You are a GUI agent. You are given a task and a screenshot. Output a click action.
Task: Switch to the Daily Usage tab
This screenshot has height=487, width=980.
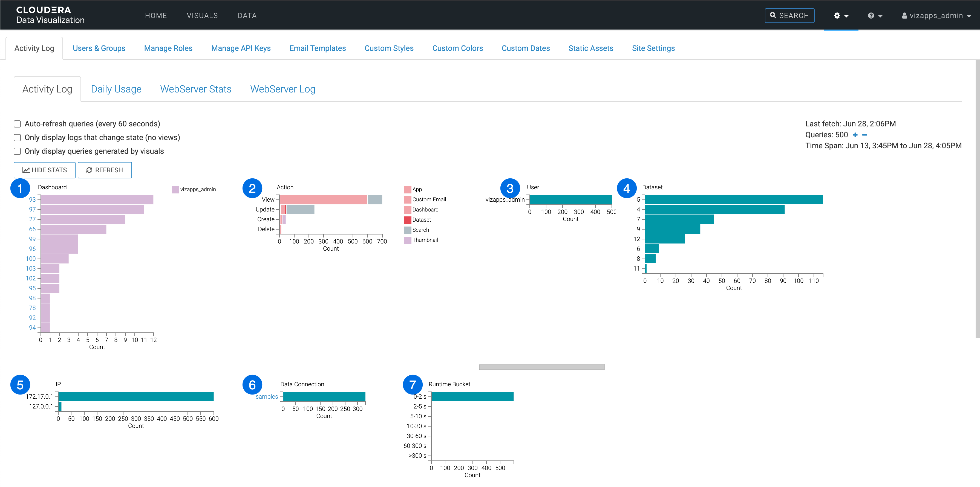[116, 89]
